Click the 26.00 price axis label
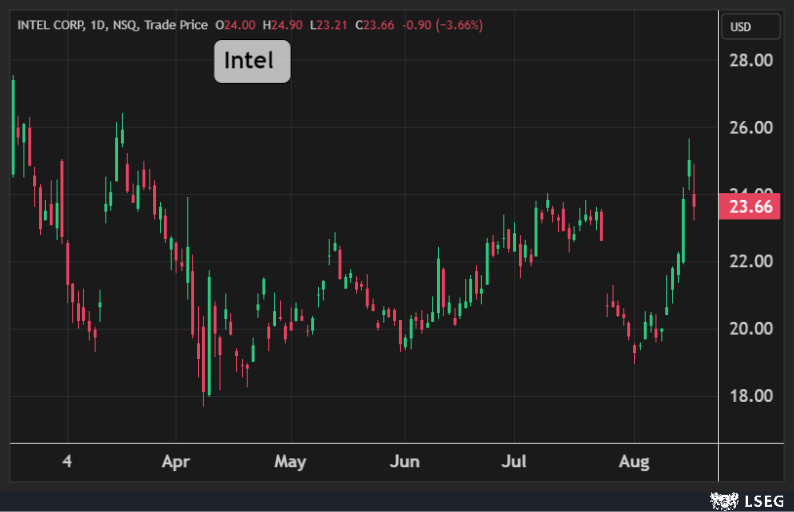This screenshot has height=512, width=794. (x=751, y=128)
